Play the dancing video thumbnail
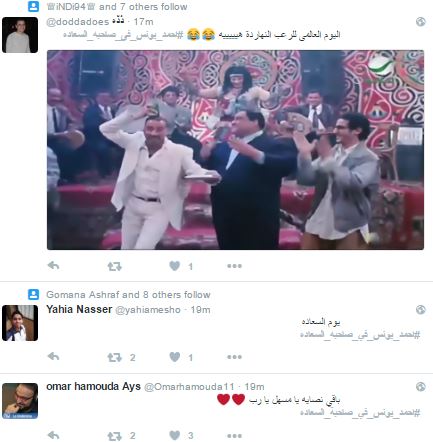 pos(235,150)
